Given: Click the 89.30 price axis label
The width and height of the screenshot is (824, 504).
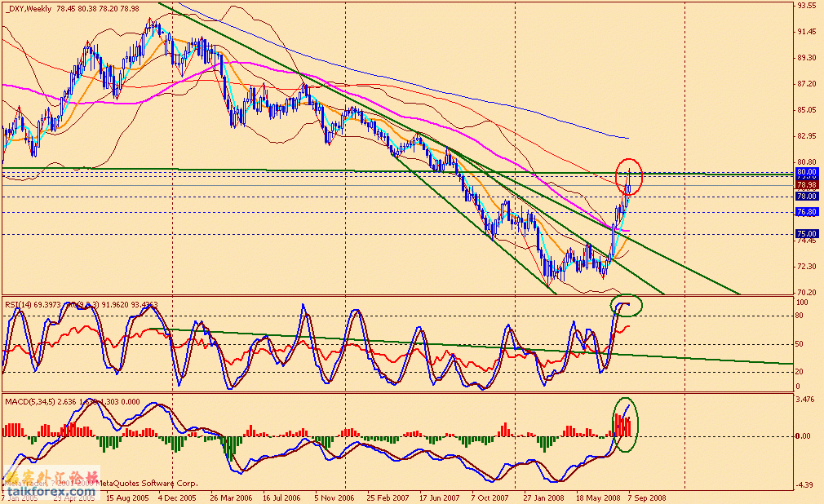Looking at the screenshot, I should coord(806,58).
